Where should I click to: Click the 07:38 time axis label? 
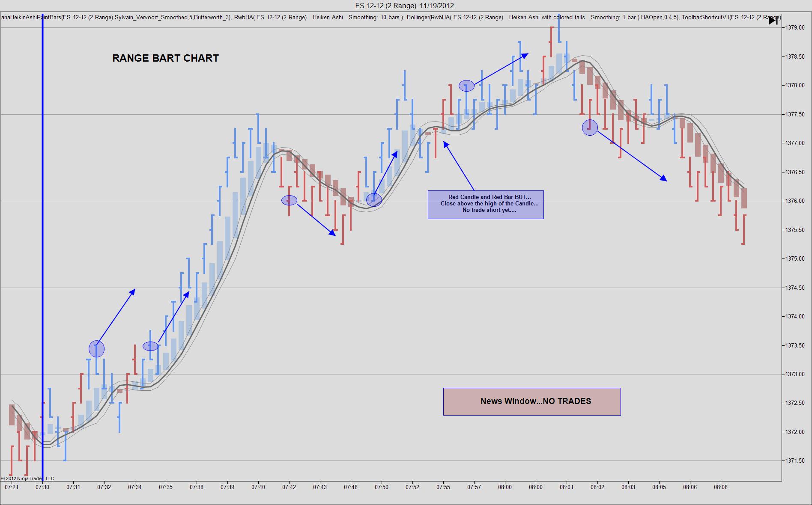point(197,487)
